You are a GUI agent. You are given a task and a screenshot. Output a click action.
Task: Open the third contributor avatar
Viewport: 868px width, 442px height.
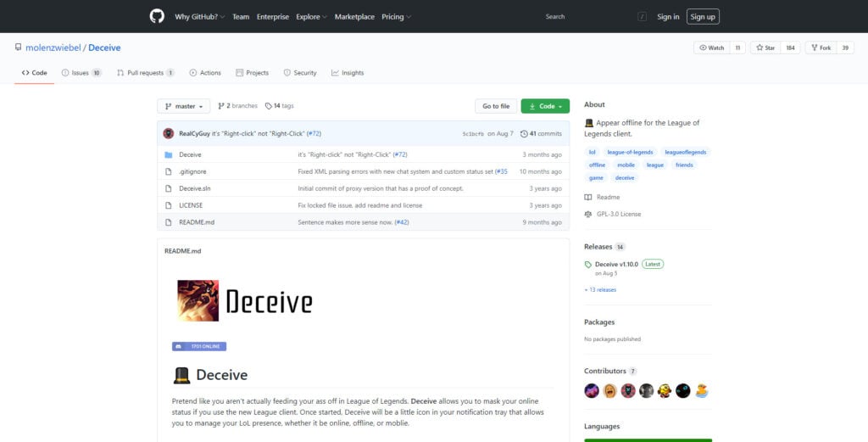pyautogui.click(x=628, y=391)
